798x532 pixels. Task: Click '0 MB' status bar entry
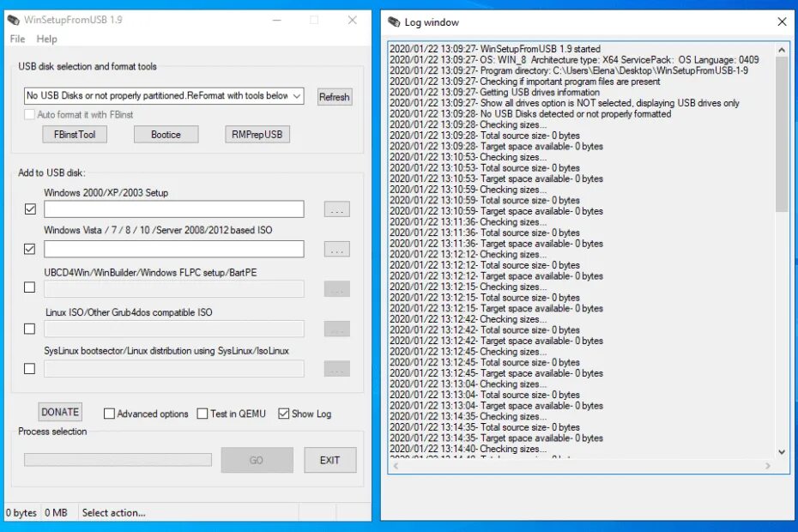coord(56,512)
